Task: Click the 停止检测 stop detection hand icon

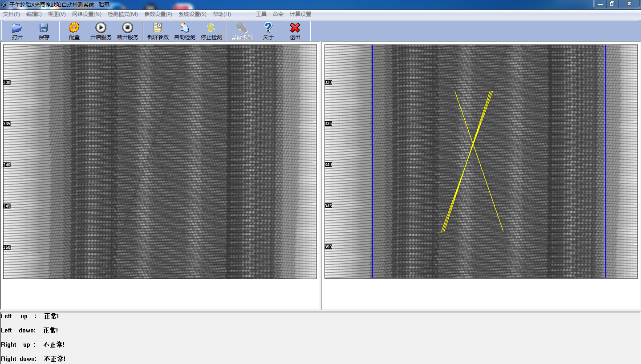Action: click(x=211, y=28)
